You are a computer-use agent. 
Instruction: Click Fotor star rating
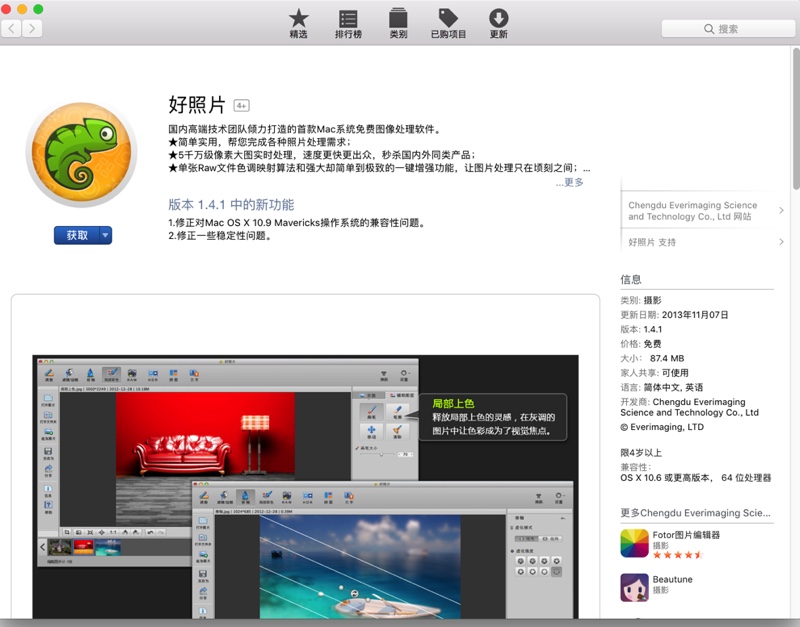point(678,555)
